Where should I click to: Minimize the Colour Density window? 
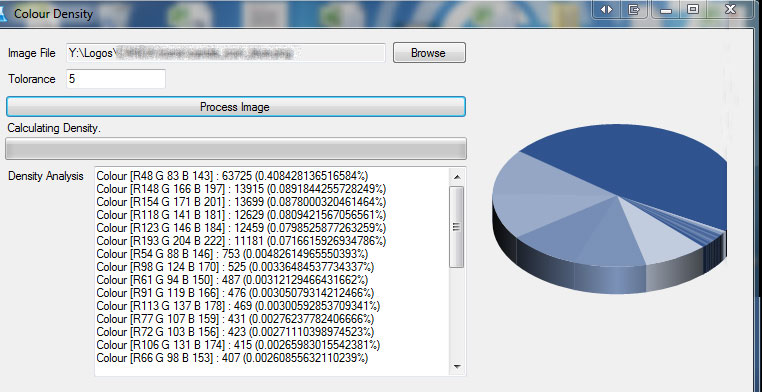(x=666, y=10)
